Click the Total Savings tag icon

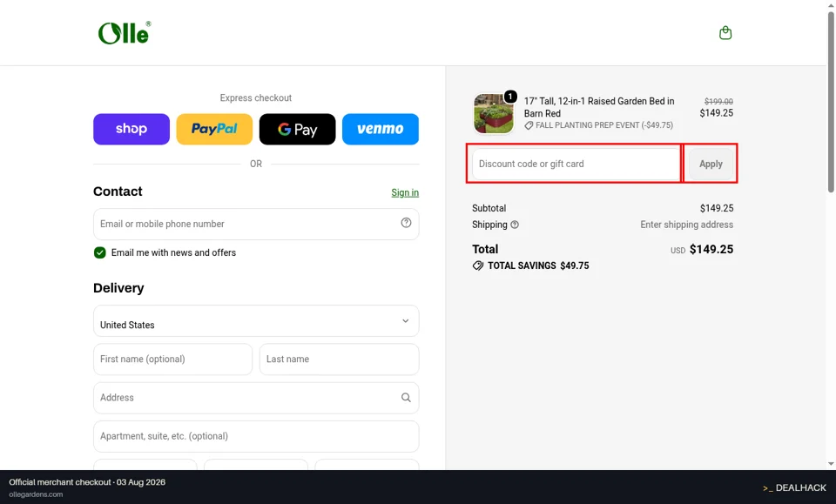478,265
